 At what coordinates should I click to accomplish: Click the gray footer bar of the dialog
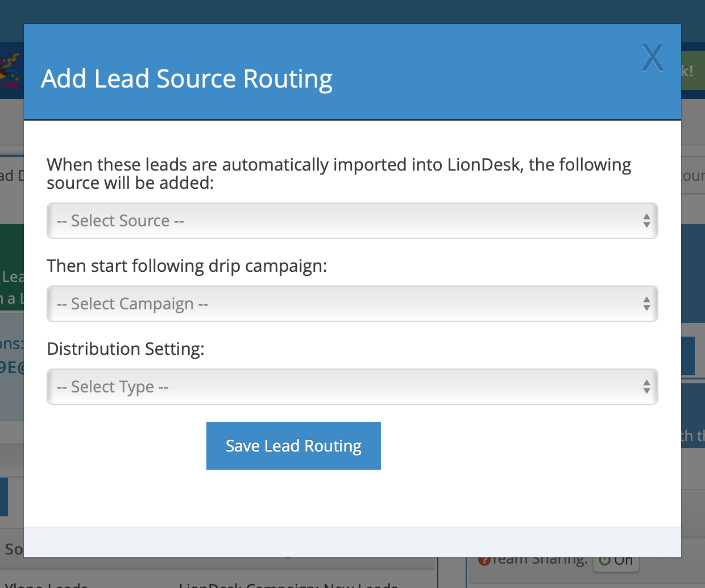(x=351, y=541)
